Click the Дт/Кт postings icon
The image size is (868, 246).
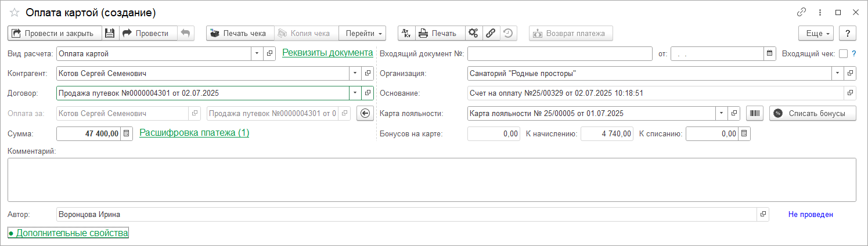[406, 33]
